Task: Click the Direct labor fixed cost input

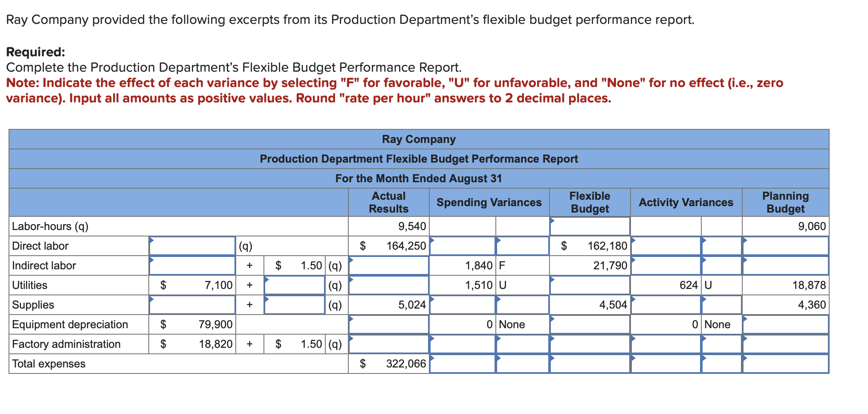Action: pyautogui.click(x=192, y=246)
